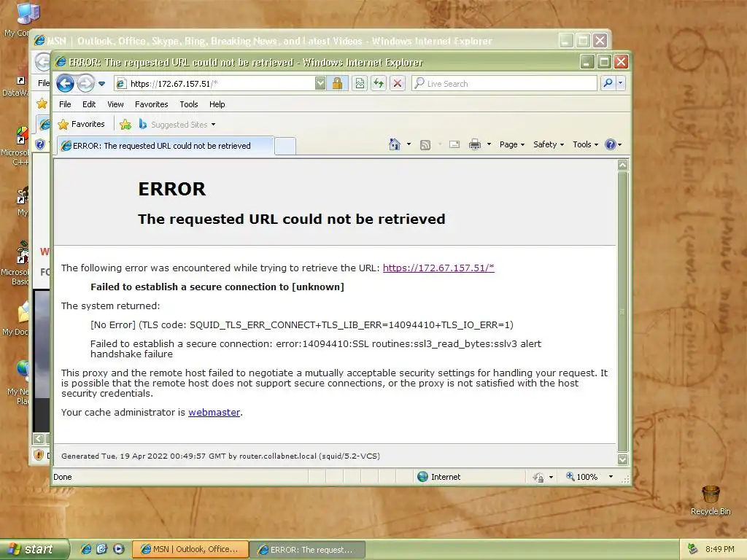The height and width of the screenshot is (560, 747).
Task: Open the View menu
Action: click(115, 104)
